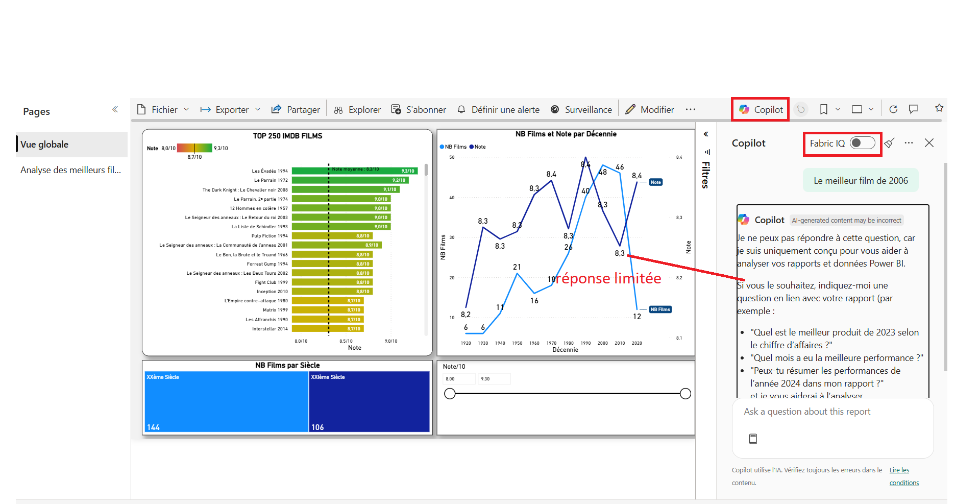
Task: Toggle the Fabric IQ switch
Action: pyautogui.click(x=862, y=143)
